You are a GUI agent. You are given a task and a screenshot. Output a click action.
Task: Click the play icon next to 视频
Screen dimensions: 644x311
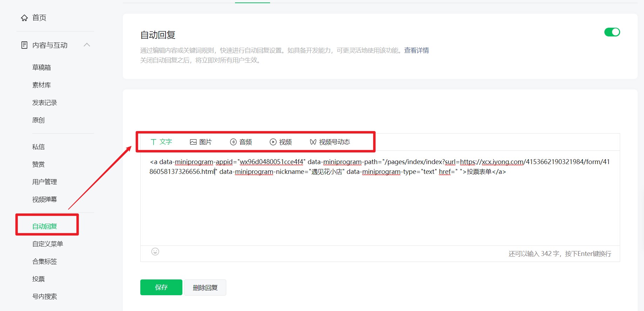click(x=273, y=142)
